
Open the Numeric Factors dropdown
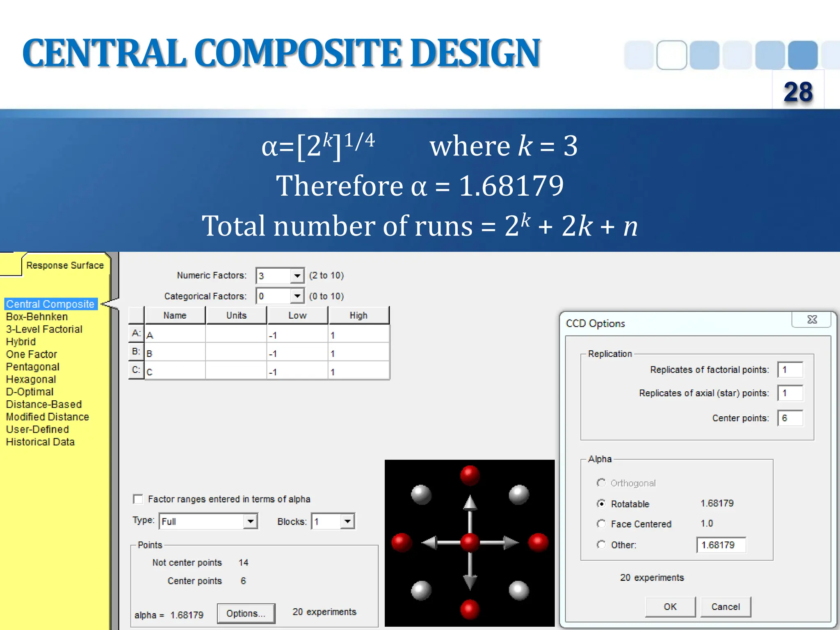point(297,276)
